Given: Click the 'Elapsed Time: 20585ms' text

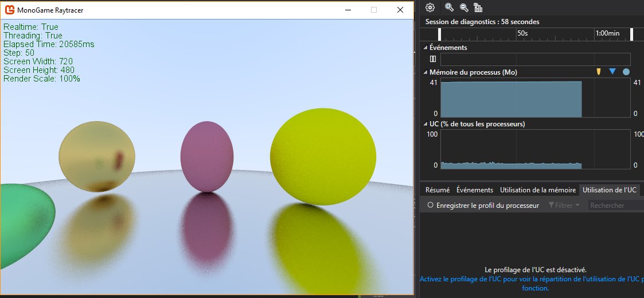Looking at the screenshot, I should tap(49, 44).
